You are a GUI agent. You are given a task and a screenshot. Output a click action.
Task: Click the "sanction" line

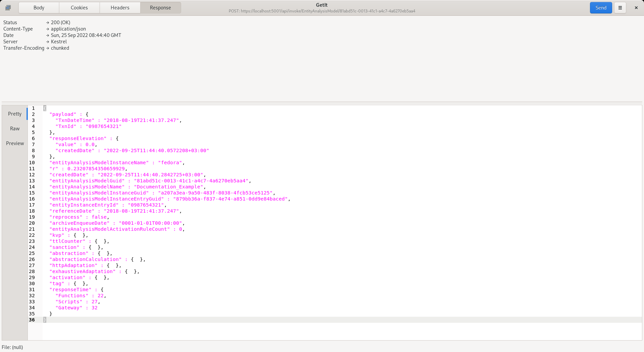(x=76, y=247)
